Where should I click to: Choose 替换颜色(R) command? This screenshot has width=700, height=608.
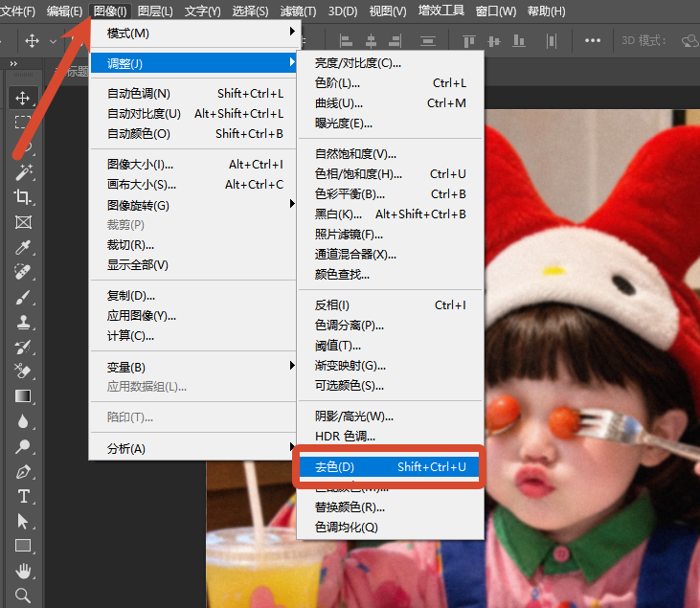[x=390, y=507]
